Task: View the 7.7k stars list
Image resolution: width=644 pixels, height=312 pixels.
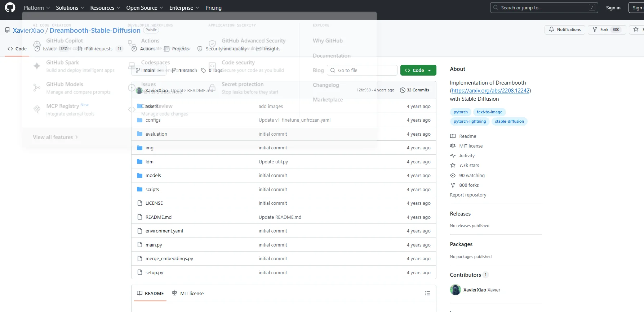Action: click(468, 166)
